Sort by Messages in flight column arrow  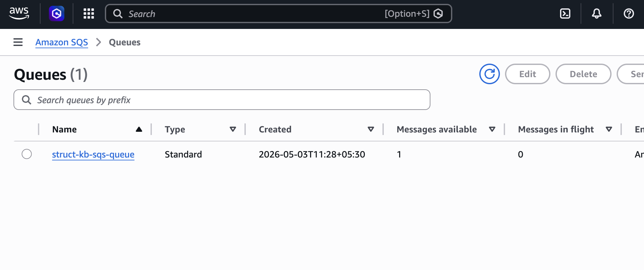pos(609,129)
